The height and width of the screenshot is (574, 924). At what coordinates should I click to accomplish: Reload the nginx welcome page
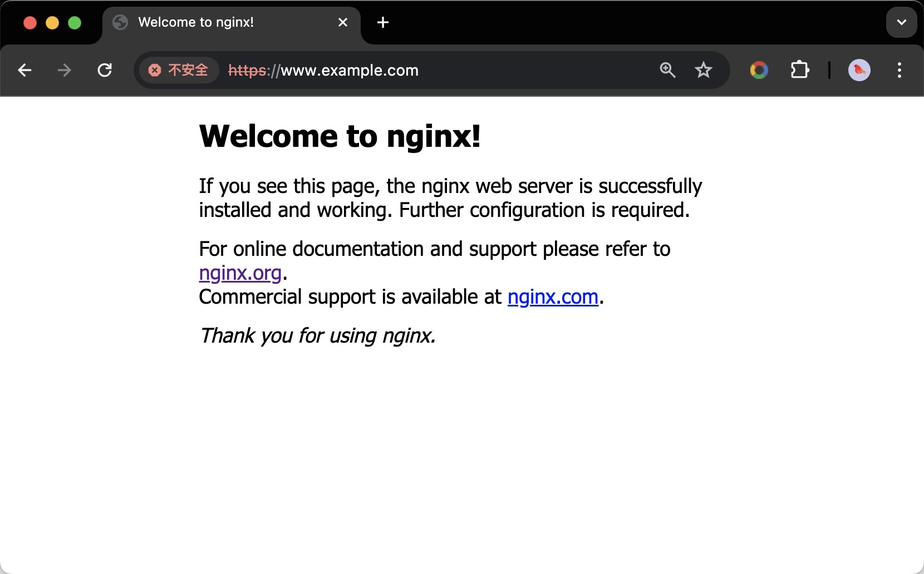[105, 70]
